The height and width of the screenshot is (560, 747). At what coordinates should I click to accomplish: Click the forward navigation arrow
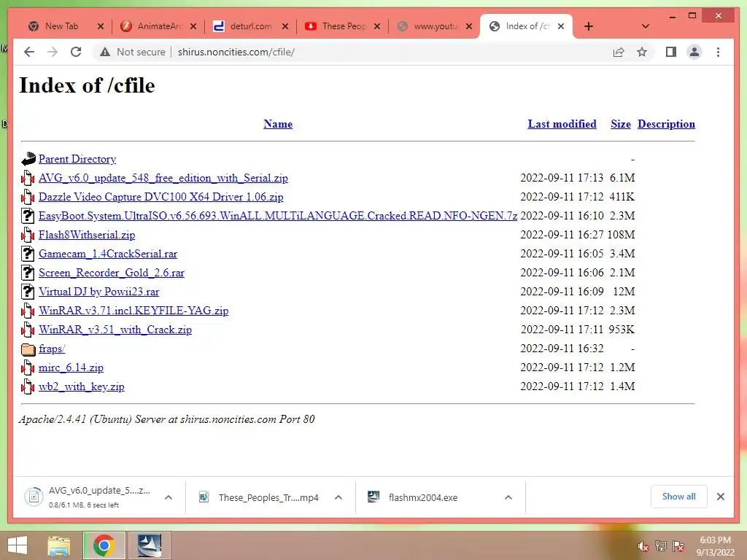point(53,52)
